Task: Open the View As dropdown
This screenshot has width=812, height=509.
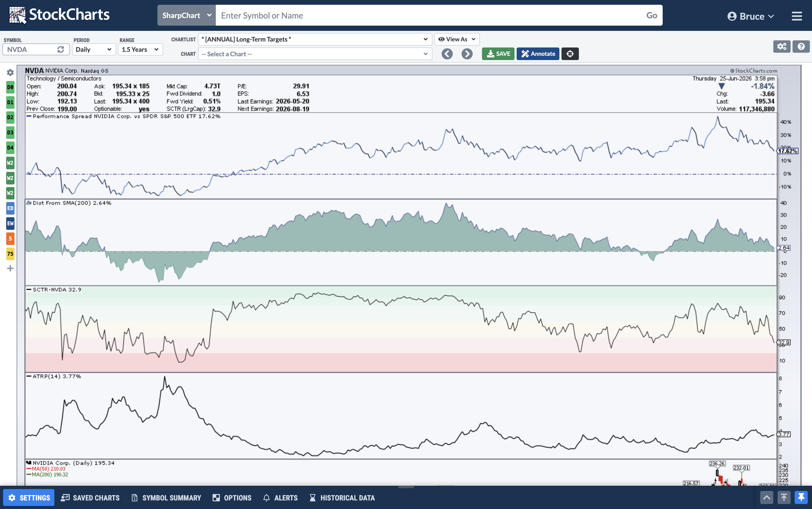Action: pyautogui.click(x=457, y=39)
